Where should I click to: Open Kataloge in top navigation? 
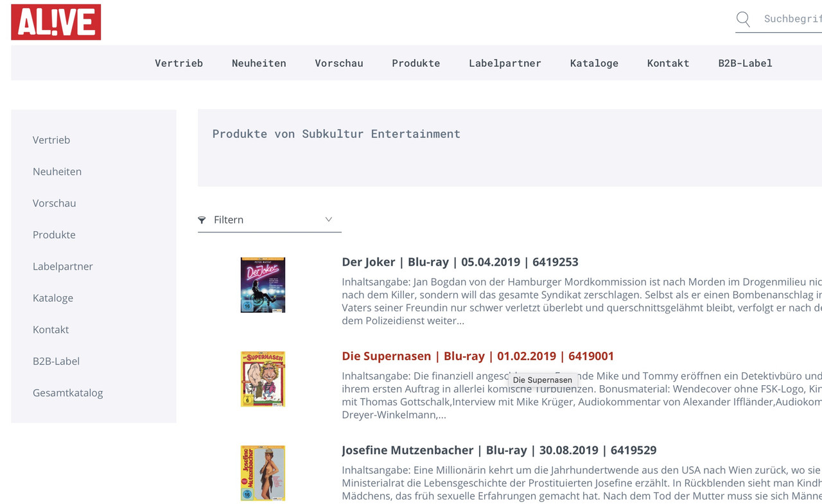click(x=594, y=63)
